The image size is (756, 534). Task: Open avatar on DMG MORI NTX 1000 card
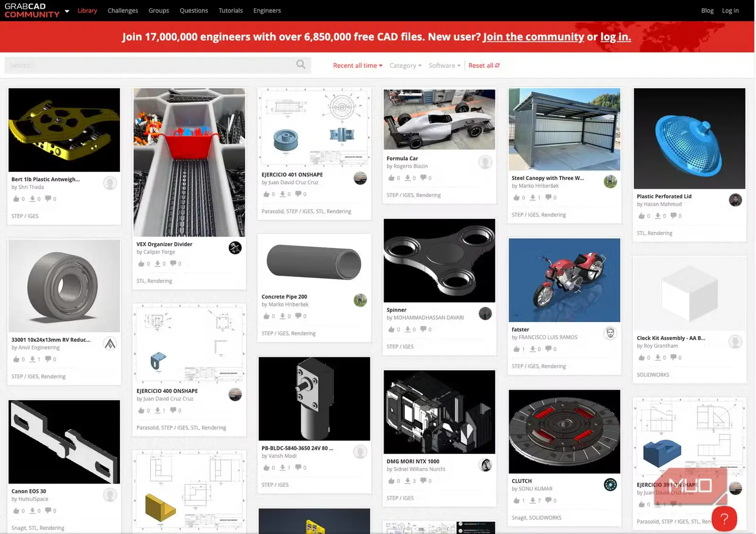click(x=485, y=465)
